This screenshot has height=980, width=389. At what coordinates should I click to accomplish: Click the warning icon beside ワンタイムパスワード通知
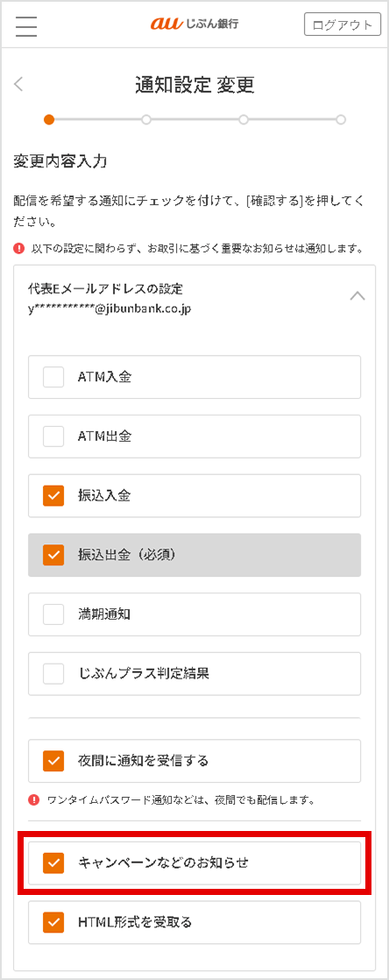click(33, 799)
